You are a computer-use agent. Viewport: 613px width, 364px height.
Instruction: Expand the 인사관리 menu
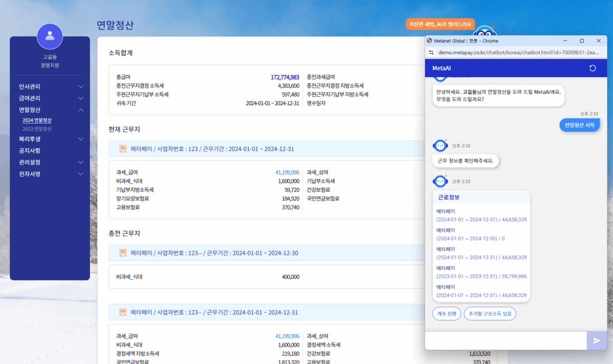coord(80,87)
